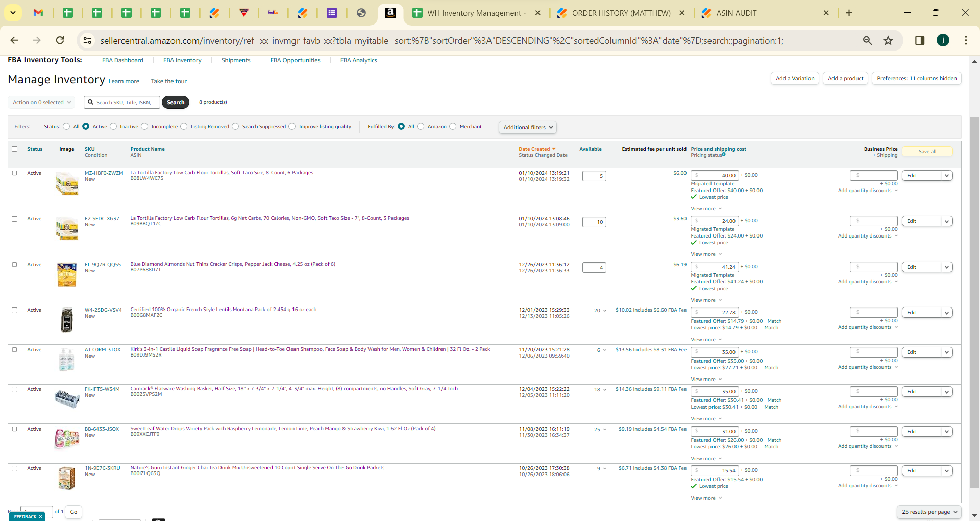980x521 pixels.
Task: Expand Add quantity discounts for Kirk's Castile Soap row
Action: click(x=868, y=367)
